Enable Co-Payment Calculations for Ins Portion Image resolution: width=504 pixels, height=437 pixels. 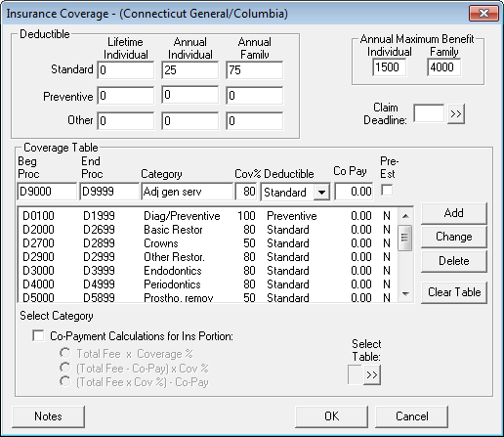(38, 335)
